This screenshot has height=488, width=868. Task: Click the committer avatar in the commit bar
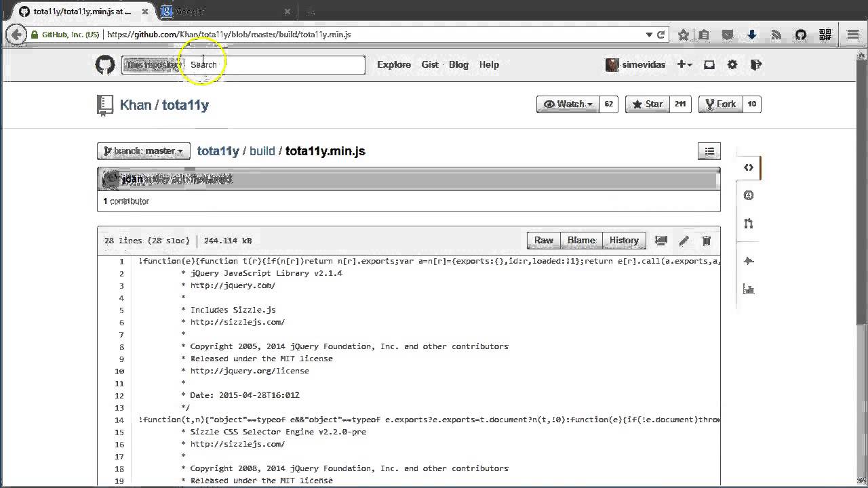tap(111, 179)
